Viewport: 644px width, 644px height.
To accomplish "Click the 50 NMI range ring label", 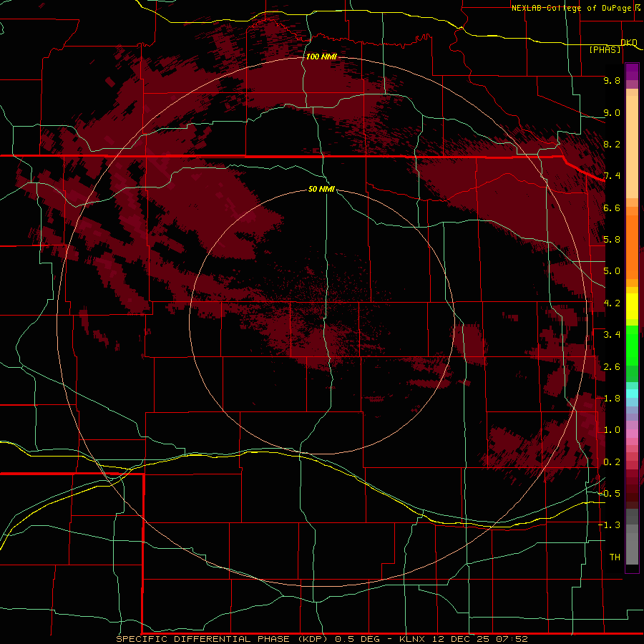I will 321,189.
